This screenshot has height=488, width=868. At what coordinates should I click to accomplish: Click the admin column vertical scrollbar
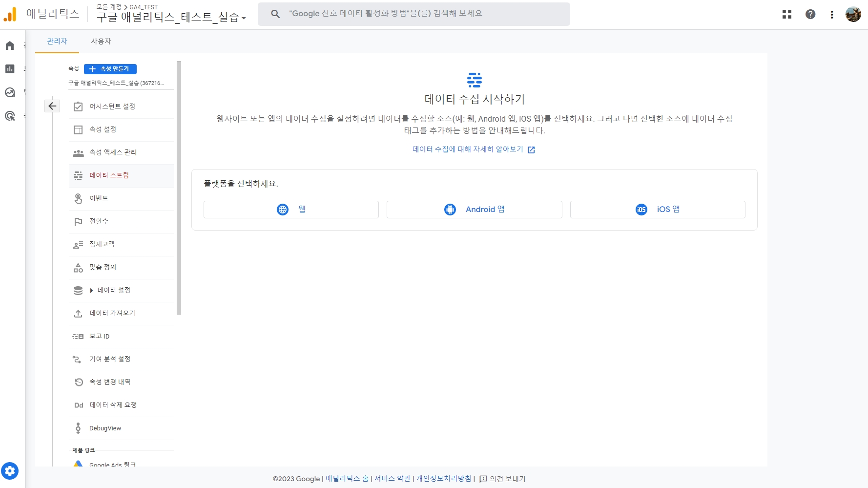point(179,188)
